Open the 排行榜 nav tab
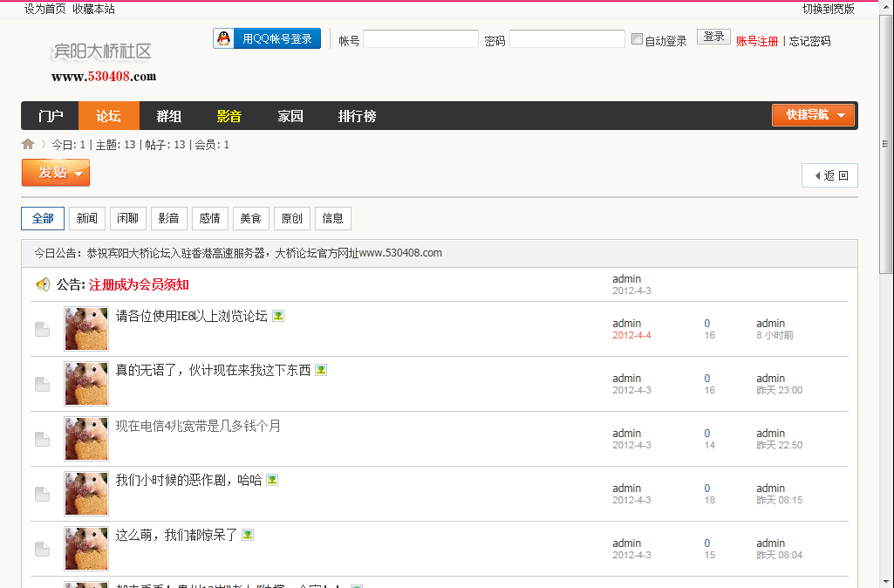This screenshot has width=894, height=588. pyautogui.click(x=357, y=116)
